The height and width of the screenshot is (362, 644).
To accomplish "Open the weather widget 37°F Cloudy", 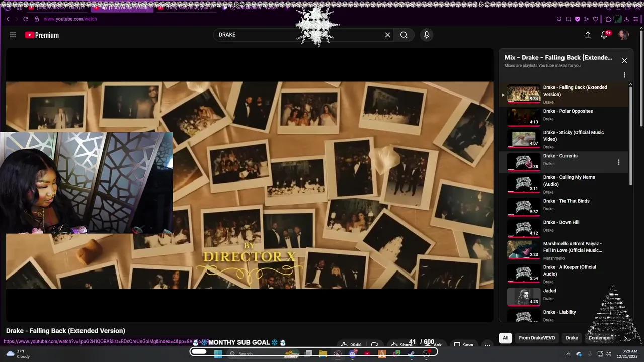I will click(x=18, y=354).
